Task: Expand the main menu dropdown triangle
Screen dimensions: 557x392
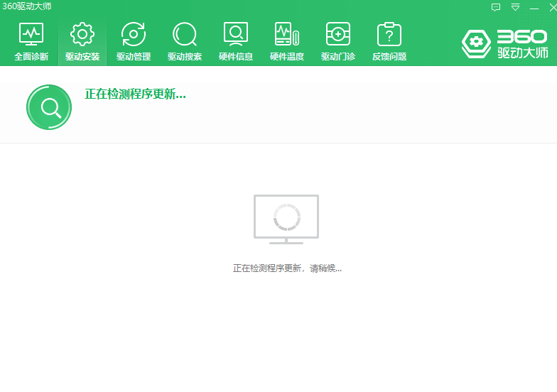Action: (x=515, y=7)
